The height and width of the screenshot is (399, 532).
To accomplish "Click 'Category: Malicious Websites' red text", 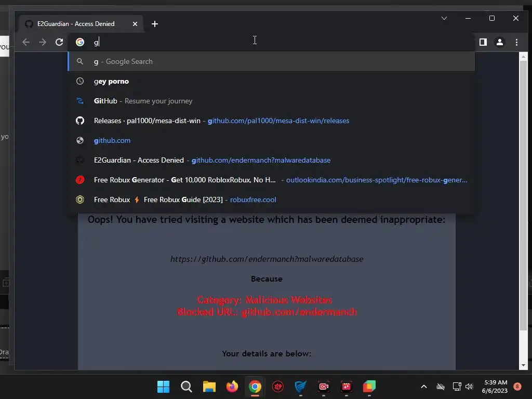I will pyautogui.click(x=264, y=300).
